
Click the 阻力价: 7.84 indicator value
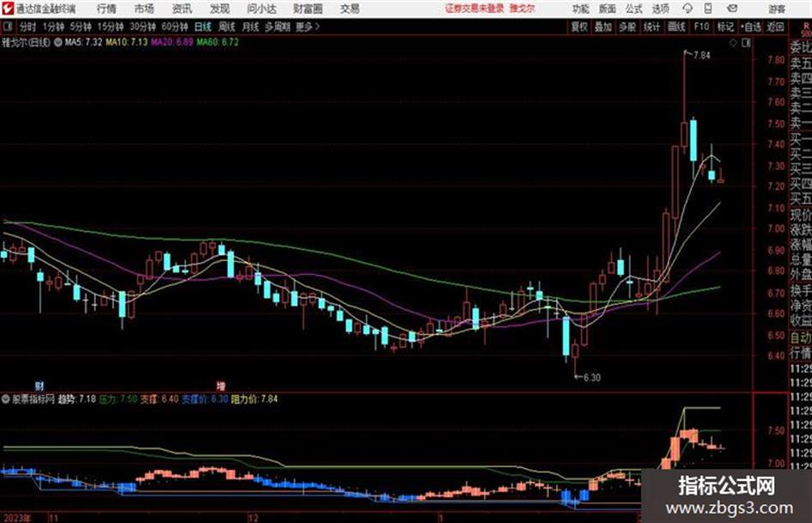click(x=254, y=399)
